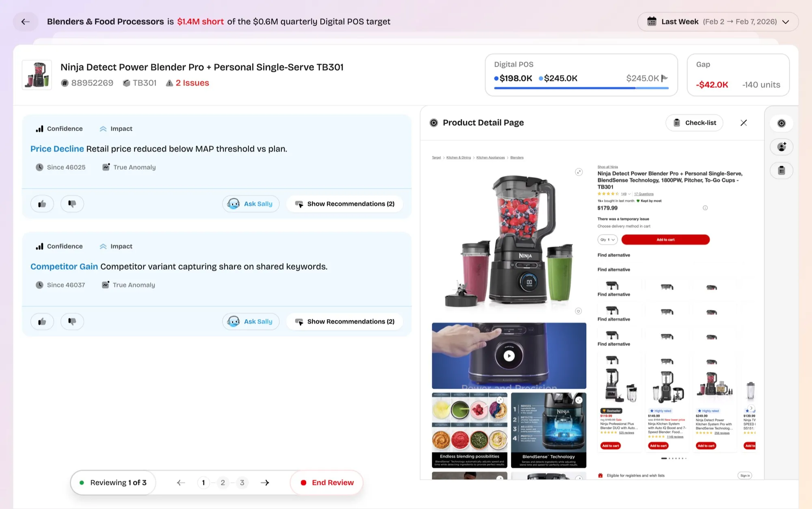Click True Anomaly tag on Competitor Gain card
Image resolution: width=812 pixels, height=509 pixels.
(128, 285)
